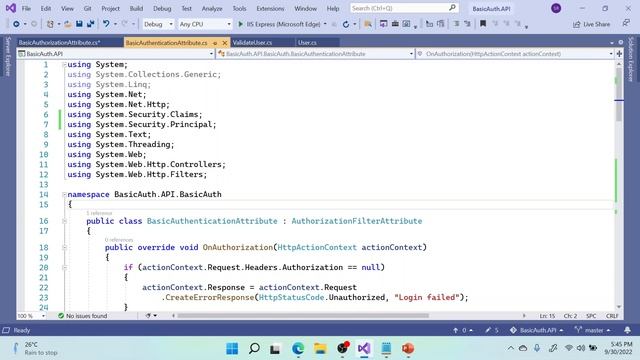Click the SPC indentation indicator

591,316
